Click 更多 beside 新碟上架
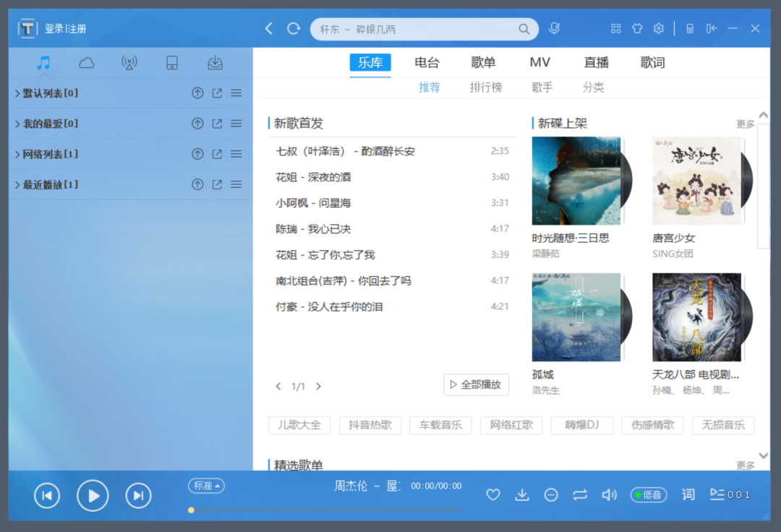781x532 pixels. pos(745,124)
